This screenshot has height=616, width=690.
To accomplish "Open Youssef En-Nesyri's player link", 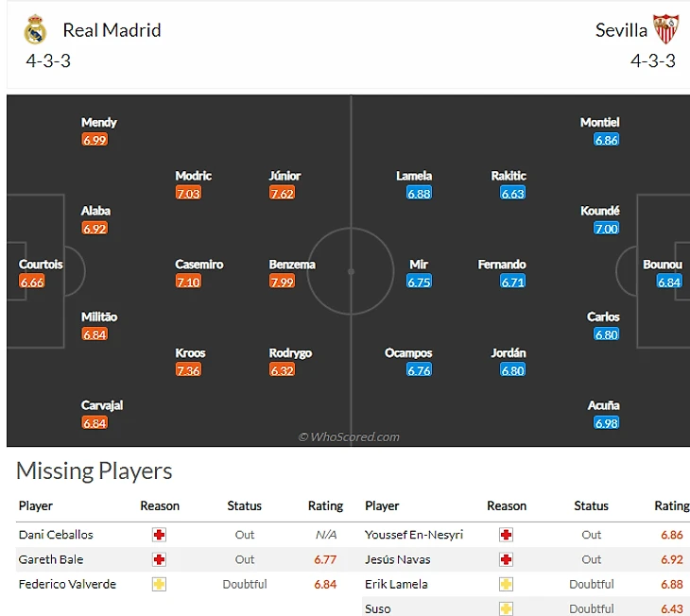I will [414, 535].
